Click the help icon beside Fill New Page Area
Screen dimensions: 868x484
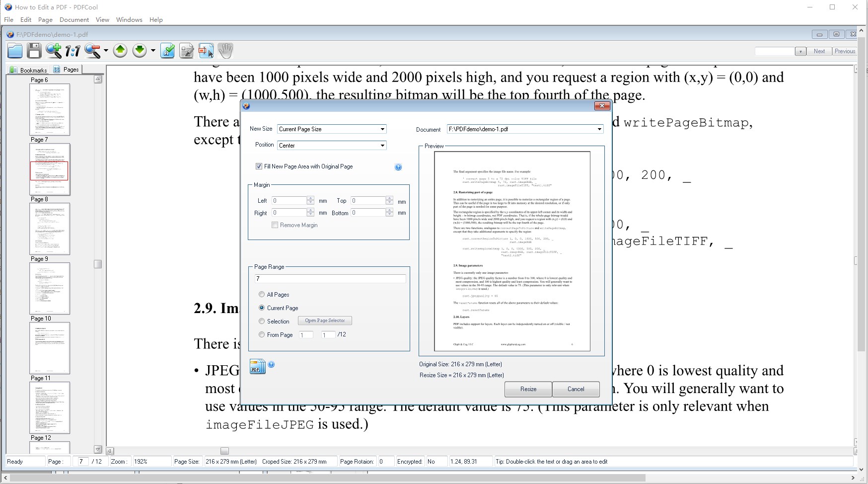tap(398, 167)
